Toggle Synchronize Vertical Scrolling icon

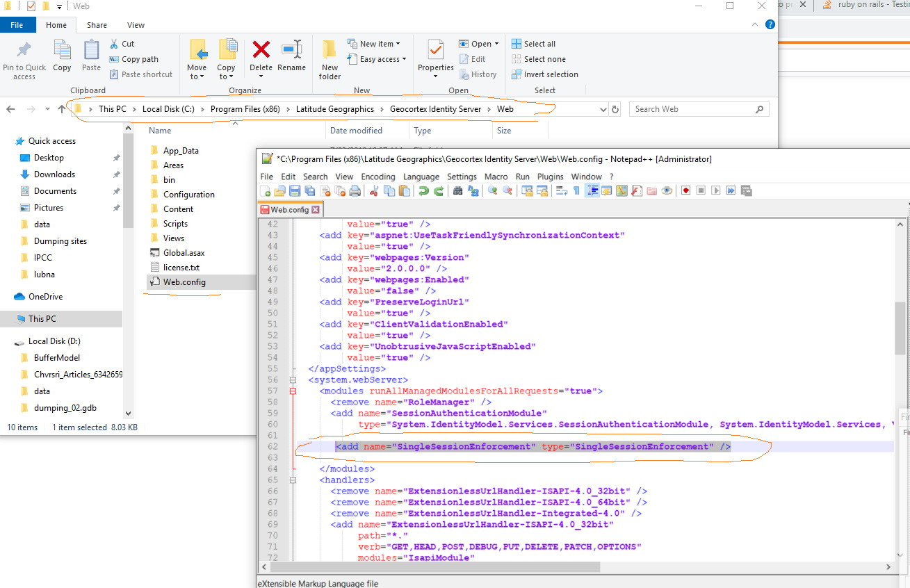528,191
